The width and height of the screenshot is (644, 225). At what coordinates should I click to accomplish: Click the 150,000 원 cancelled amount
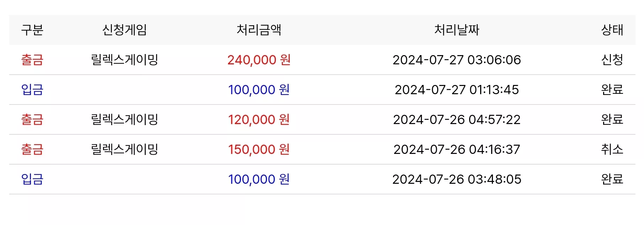(259, 149)
